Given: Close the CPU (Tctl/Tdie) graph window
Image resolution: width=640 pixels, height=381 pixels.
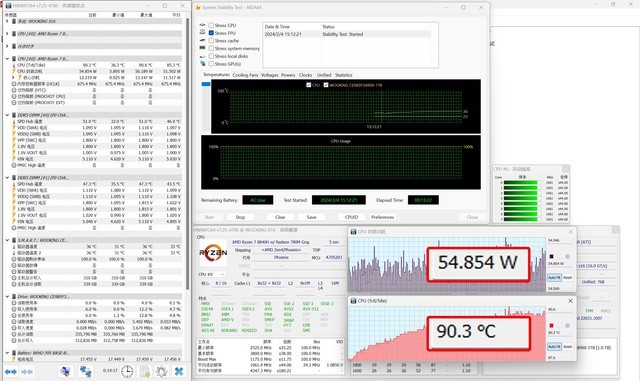Looking at the screenshot, I should [x=571, y=301].
